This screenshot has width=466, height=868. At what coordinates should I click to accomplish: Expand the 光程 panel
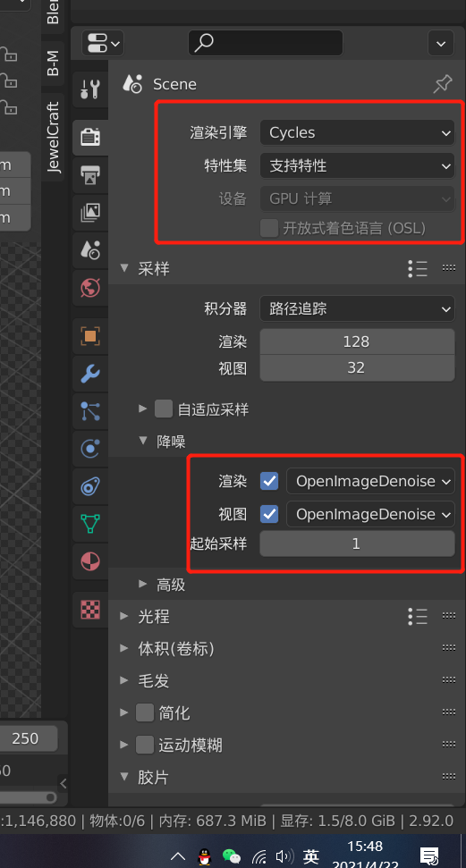click(x=154, y=616)
